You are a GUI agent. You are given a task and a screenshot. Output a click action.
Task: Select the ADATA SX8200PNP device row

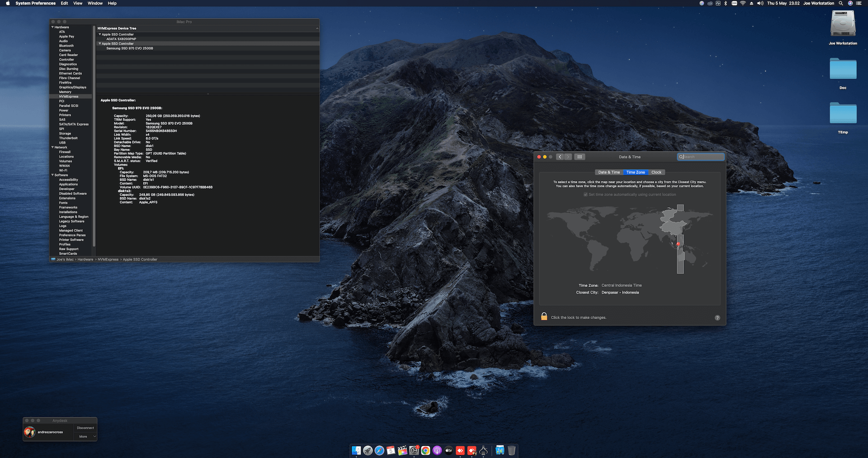click(x=121, y=39)
